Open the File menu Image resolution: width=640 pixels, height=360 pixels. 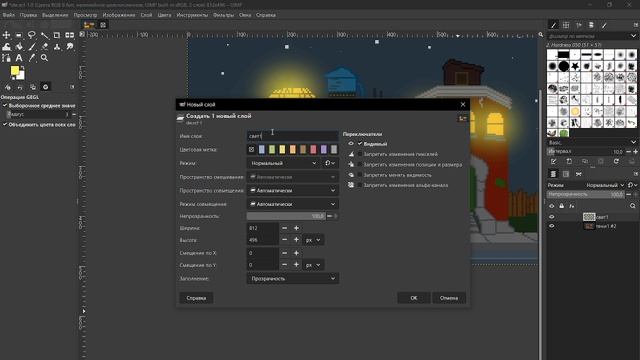[x=8, y=15]
